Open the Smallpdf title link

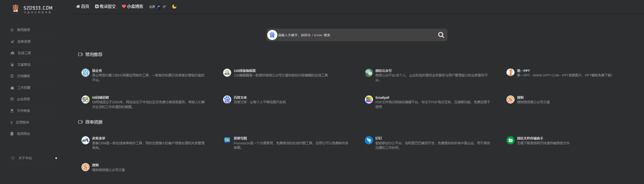(x=382, y=98)
